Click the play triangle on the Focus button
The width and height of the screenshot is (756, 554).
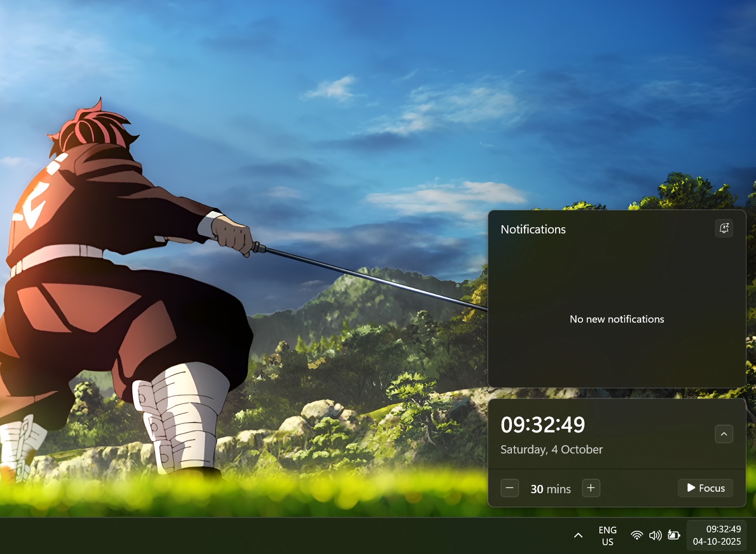point(691,488)
